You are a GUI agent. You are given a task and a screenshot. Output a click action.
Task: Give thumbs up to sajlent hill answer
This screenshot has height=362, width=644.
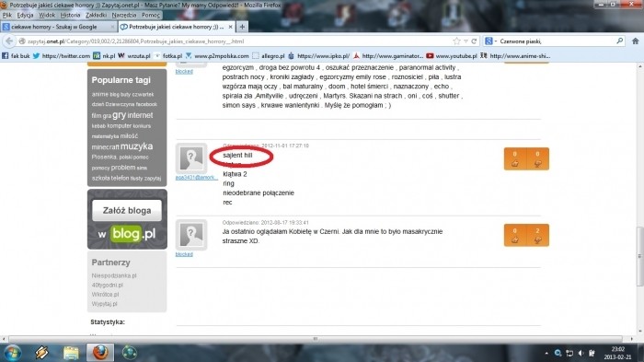coord(515,158)
